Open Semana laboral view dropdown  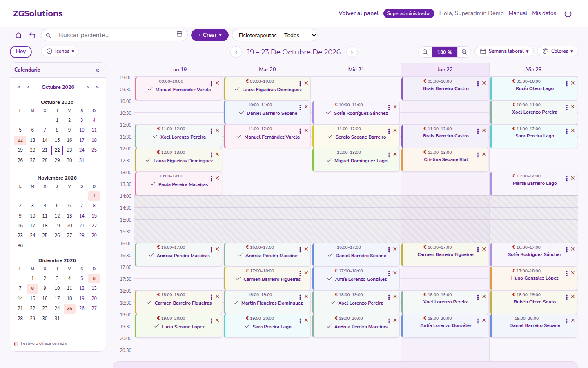[504, 51]
